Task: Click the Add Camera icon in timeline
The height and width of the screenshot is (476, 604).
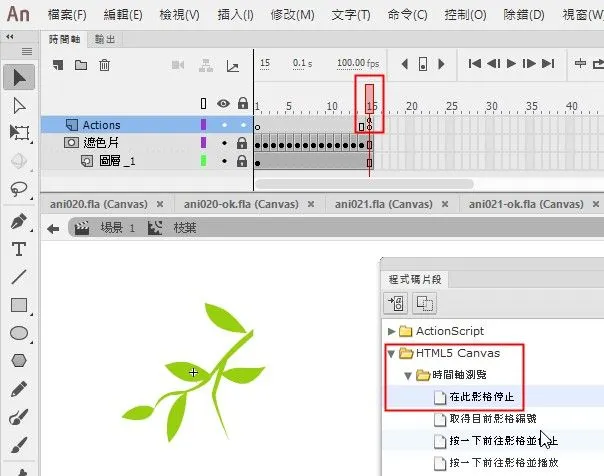Action: point(178,65)
